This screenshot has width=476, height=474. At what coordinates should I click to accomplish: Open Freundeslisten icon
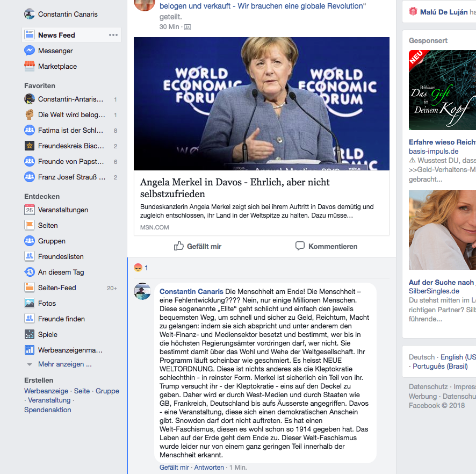pos(30,256)
